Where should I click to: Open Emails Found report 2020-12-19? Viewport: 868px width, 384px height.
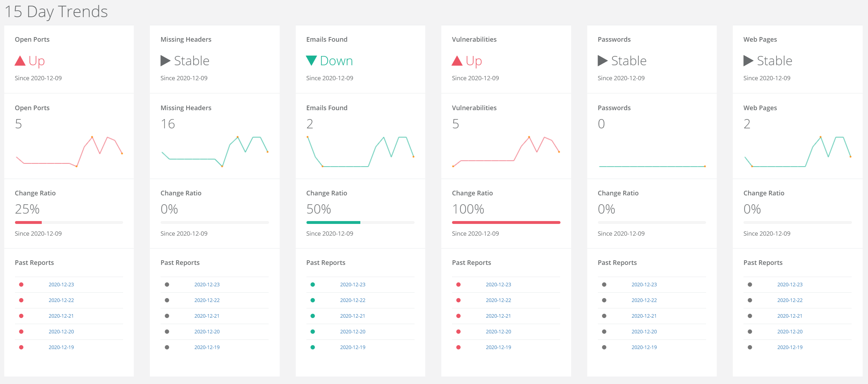(353, 347)
